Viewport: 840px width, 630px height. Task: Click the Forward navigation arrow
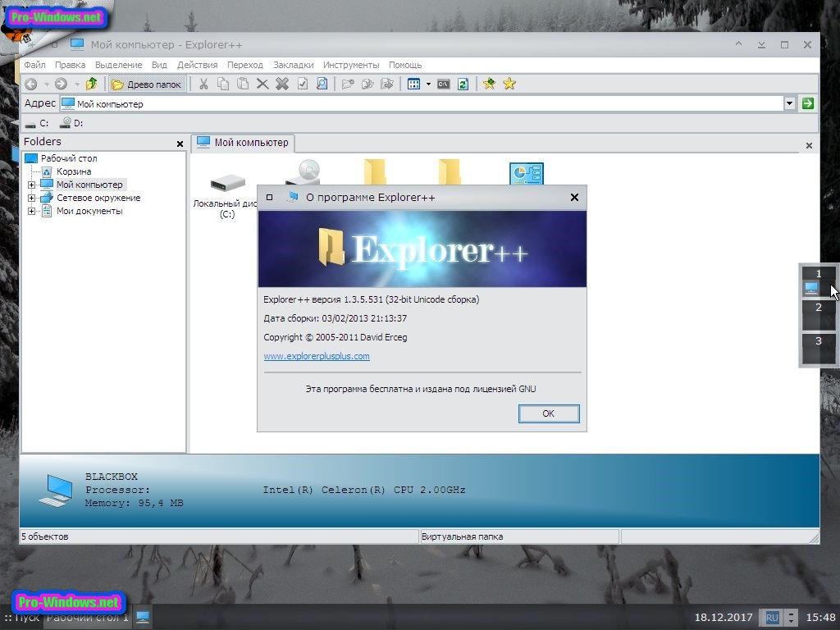point(61,84)
